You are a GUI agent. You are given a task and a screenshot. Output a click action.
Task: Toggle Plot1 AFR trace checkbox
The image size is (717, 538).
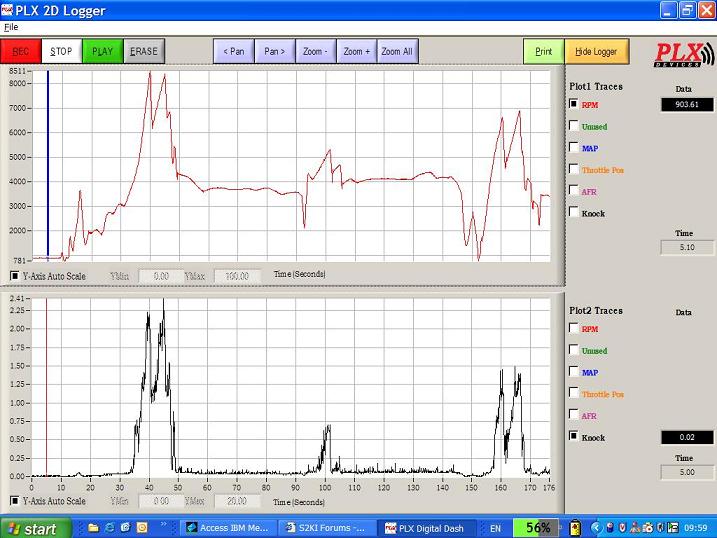pos(573,190)
